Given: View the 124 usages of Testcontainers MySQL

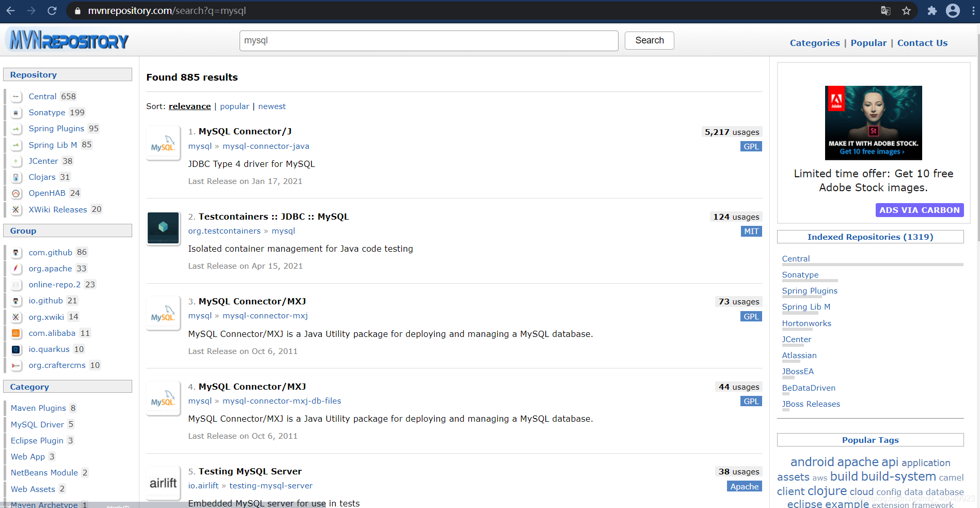Looking at the screenshot, I should (x=736, y=217).
